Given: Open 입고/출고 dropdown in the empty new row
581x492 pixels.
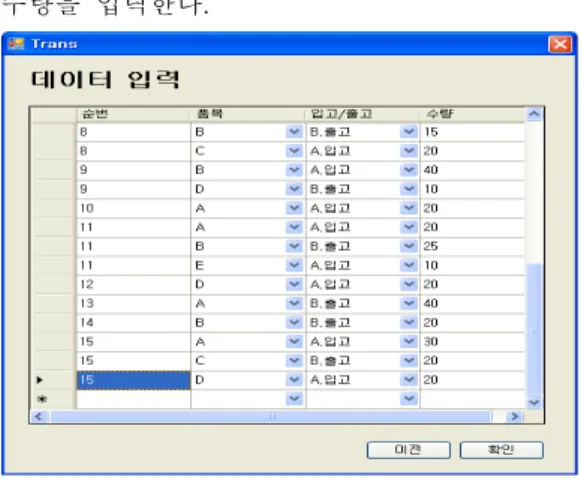Looking at the screenshot, I should point(409,399).
